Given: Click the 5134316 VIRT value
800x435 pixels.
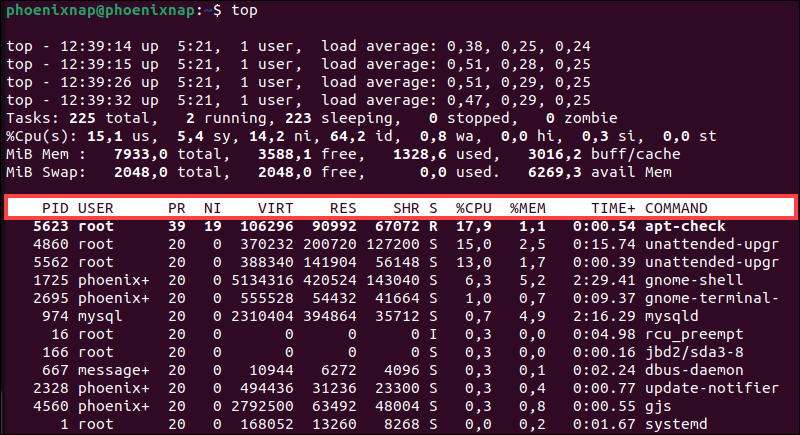Looking at the screenshot, I should [262, 280].
